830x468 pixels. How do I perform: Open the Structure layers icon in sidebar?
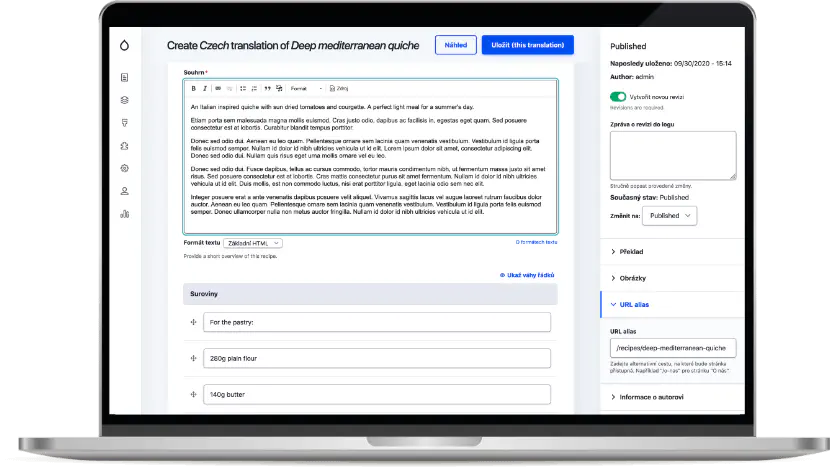pos(124,100)
